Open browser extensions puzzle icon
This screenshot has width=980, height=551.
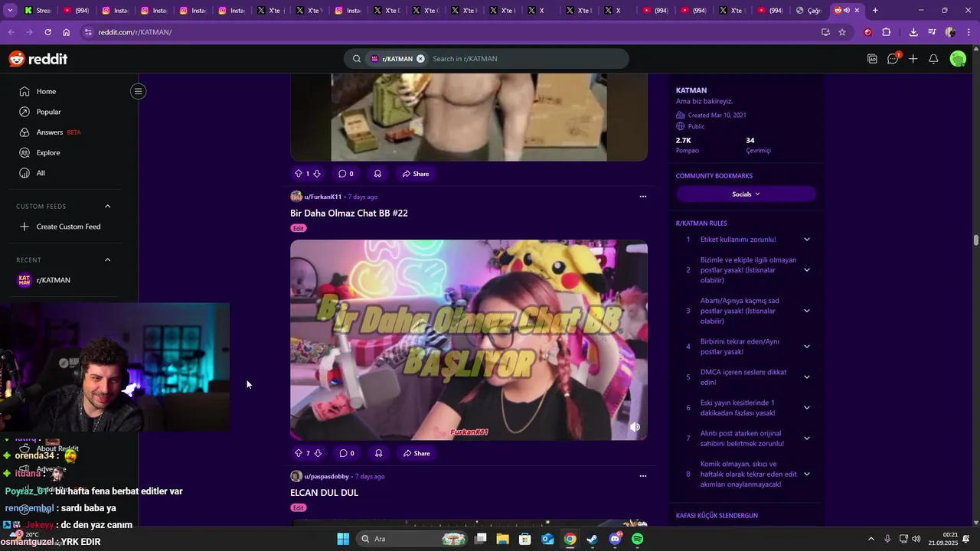pyautogui.click(x=887, y=32)
